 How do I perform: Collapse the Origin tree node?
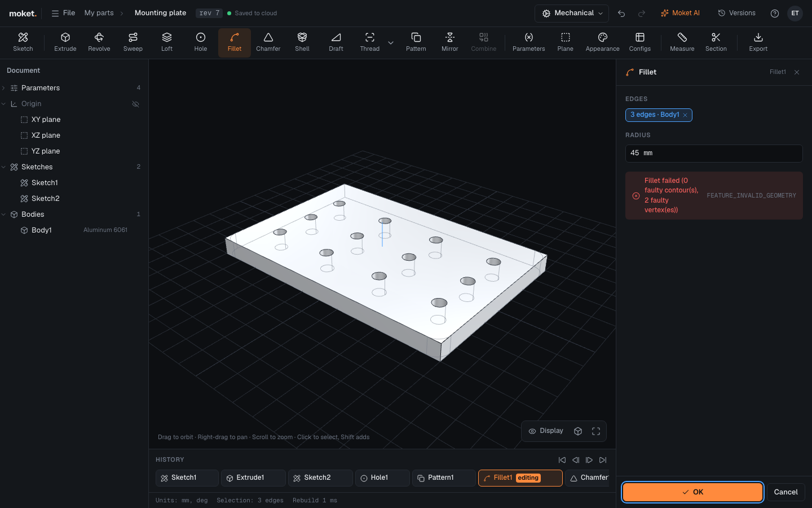coord(4,104)
